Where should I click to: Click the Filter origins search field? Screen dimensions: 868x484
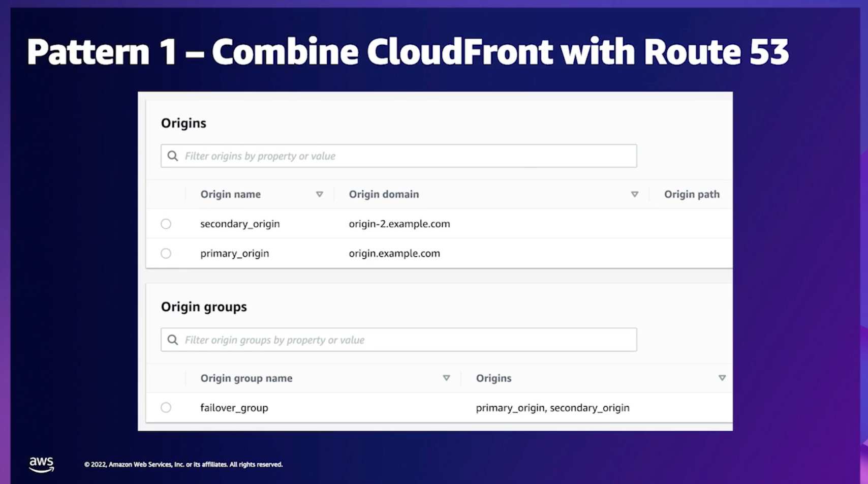399,156
